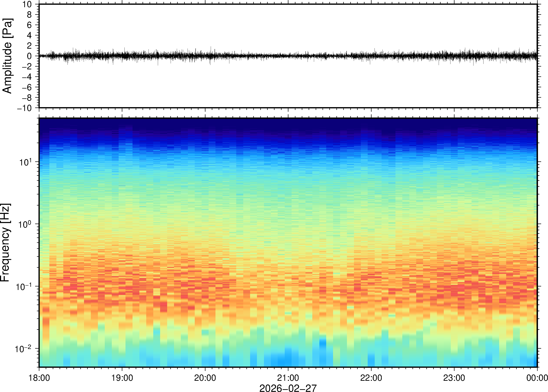548x392 pixels.
Task: Click the amplitude tick label -10
Action: [24, 108]
